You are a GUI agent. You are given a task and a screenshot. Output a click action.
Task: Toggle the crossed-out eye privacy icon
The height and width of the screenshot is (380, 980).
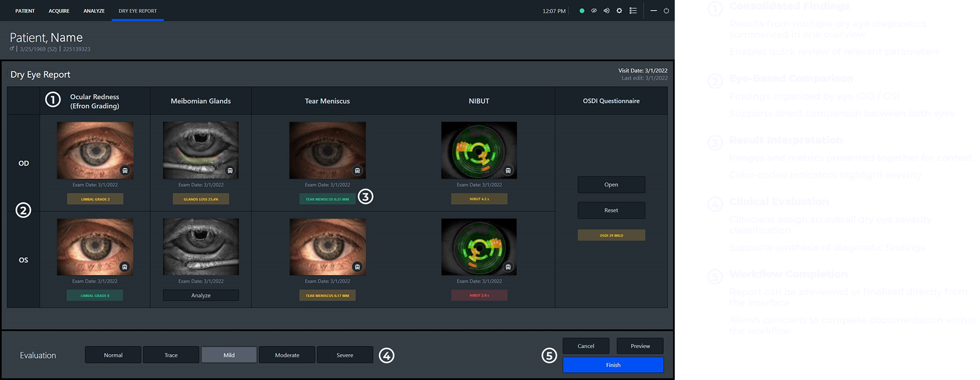click(594, 11)
